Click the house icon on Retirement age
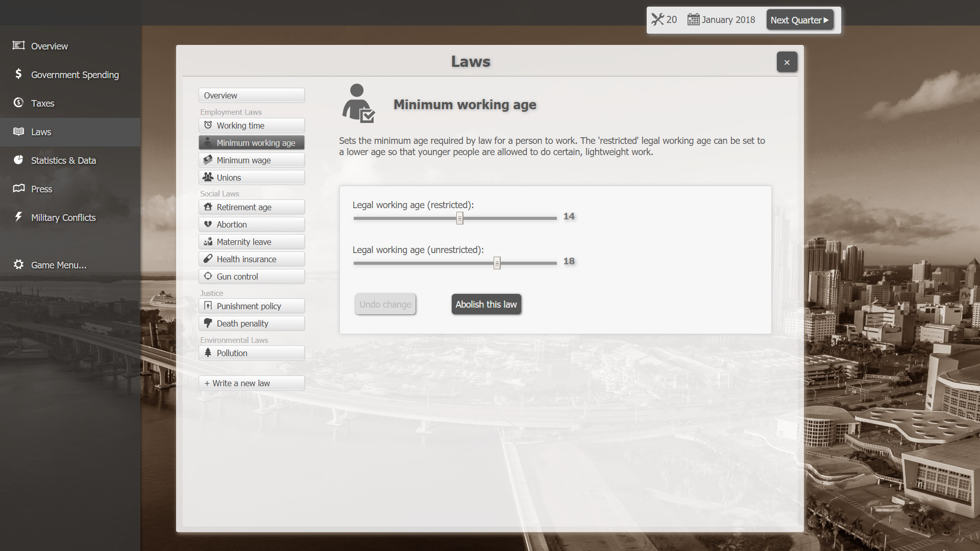Screen dimensions: 980x551 (208, 207)
